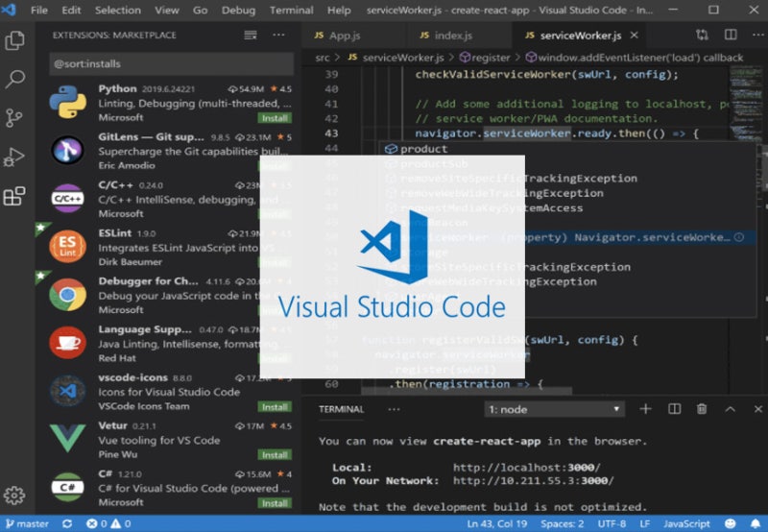Click 'Ln 43, Col 19' in status bar
768x532 pixels.
coord(496,523)
